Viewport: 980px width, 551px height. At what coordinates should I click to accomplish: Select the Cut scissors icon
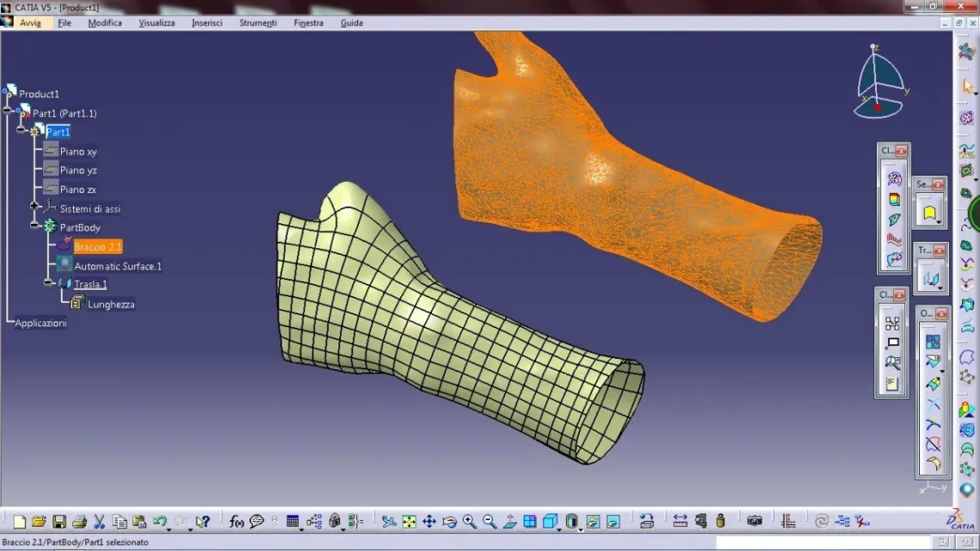99,522
